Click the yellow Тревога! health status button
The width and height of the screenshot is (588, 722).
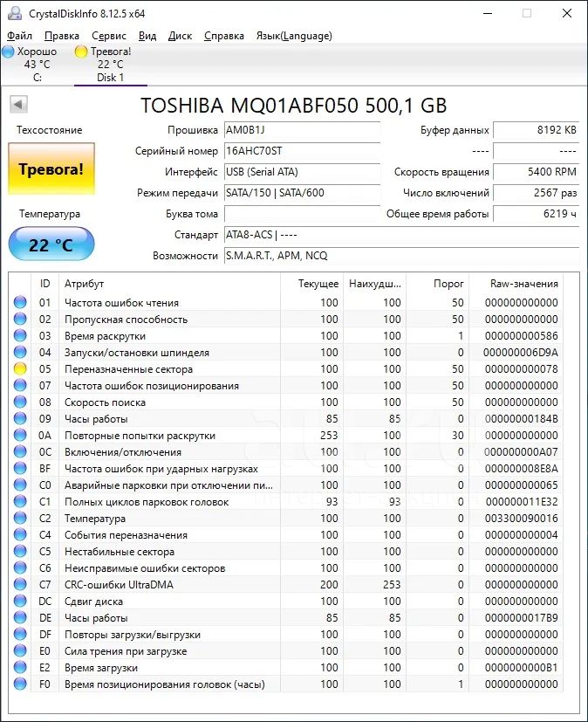pos(51,168)
